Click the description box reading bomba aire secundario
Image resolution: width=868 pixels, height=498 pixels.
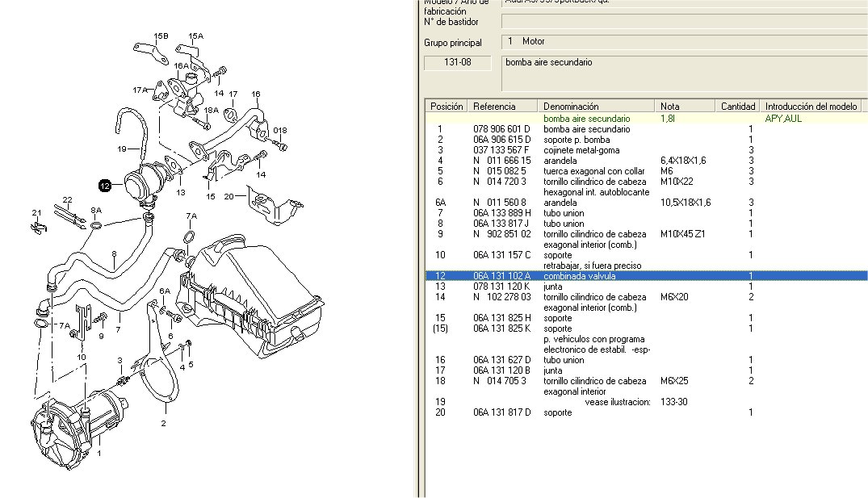coord(684,73)
